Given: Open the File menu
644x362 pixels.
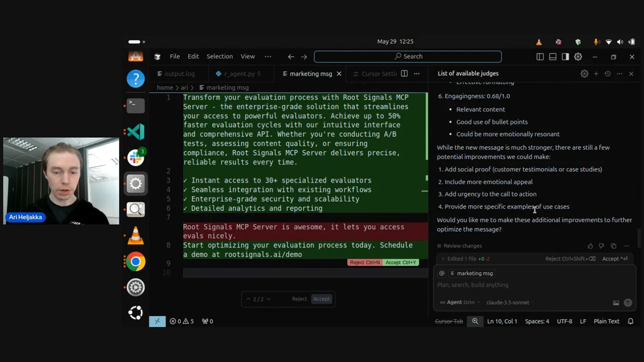Looking at the screenshot, I should pyautogui.click(x=175, y=56).
